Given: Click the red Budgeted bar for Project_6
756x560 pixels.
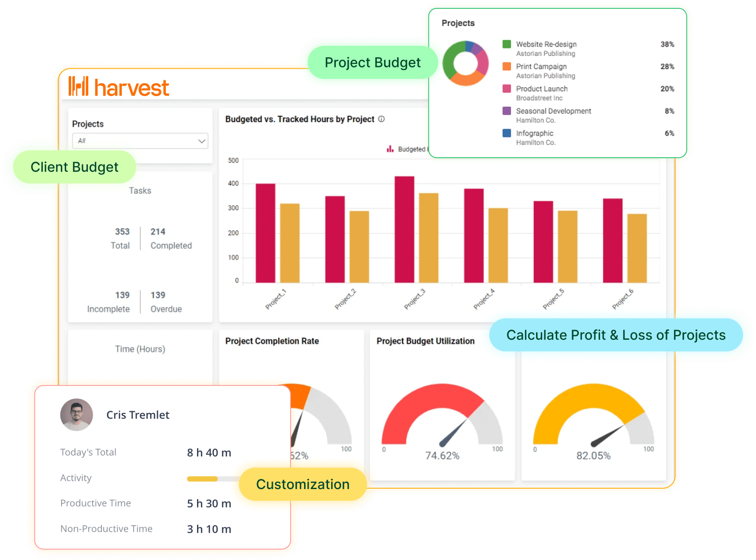Looking at the screenshot, I should (x=613, y=241).
